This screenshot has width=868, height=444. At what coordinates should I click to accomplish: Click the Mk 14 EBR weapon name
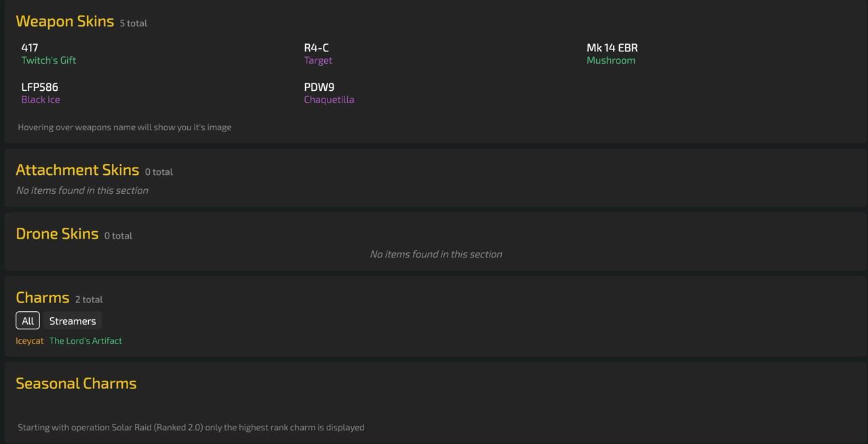coord(612,47)
